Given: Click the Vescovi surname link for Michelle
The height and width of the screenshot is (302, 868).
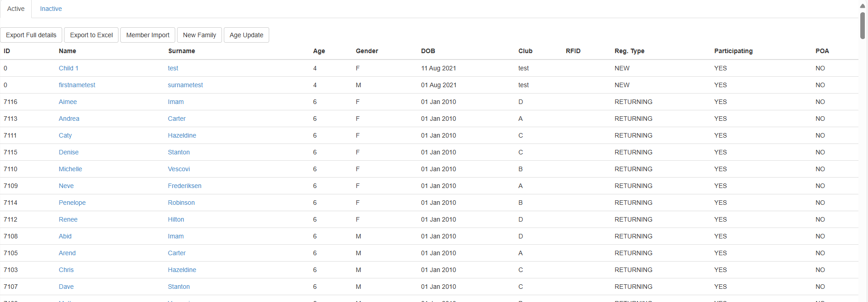Looking at the screenshot, I should point(179,169).
